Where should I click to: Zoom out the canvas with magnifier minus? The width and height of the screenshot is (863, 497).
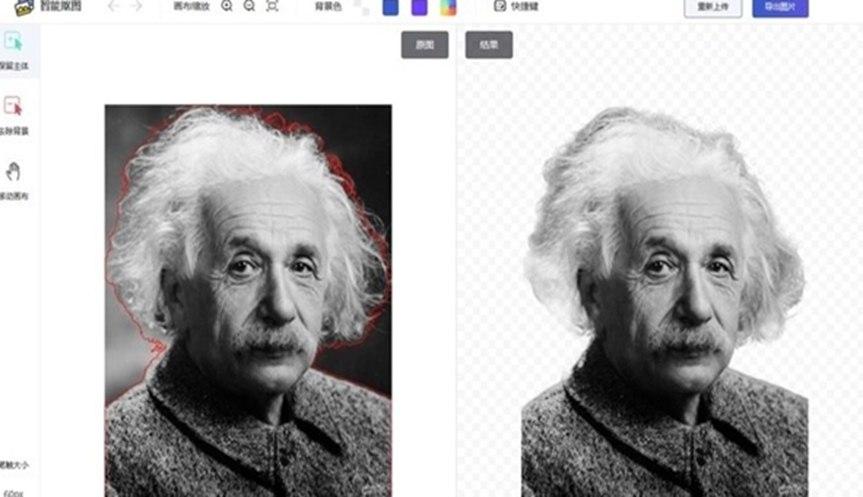(x=249, y=6)
